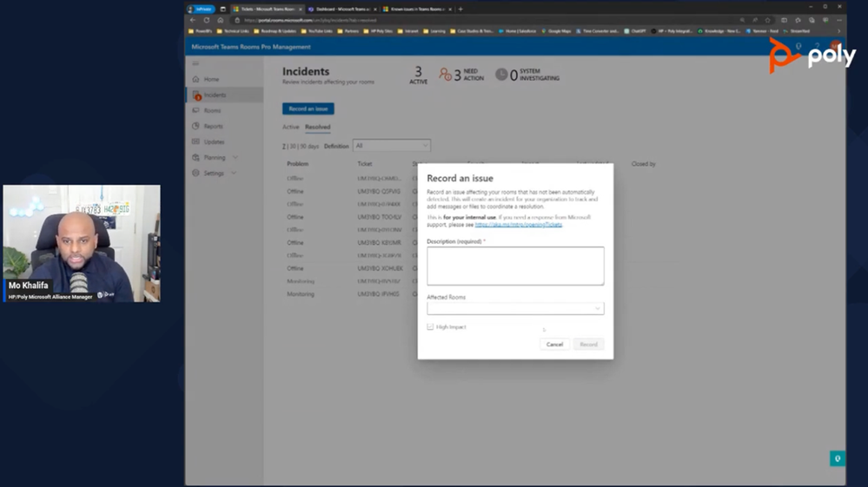Open the YouTube Links bookmarks folder
The image size is (868, 487).
(316, 31)
